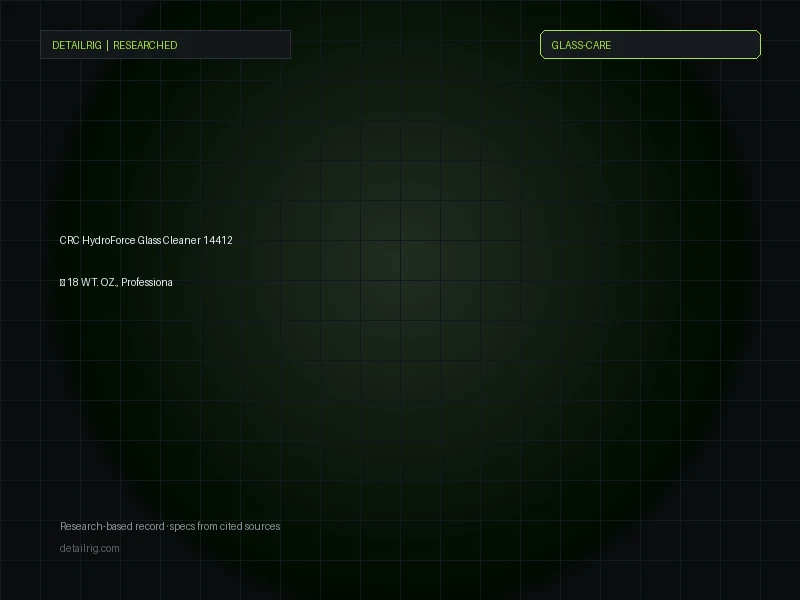800x600 pixels.
Task: Click the empty right side of the DETAILRIG header bar
Action: click(234, 45)
